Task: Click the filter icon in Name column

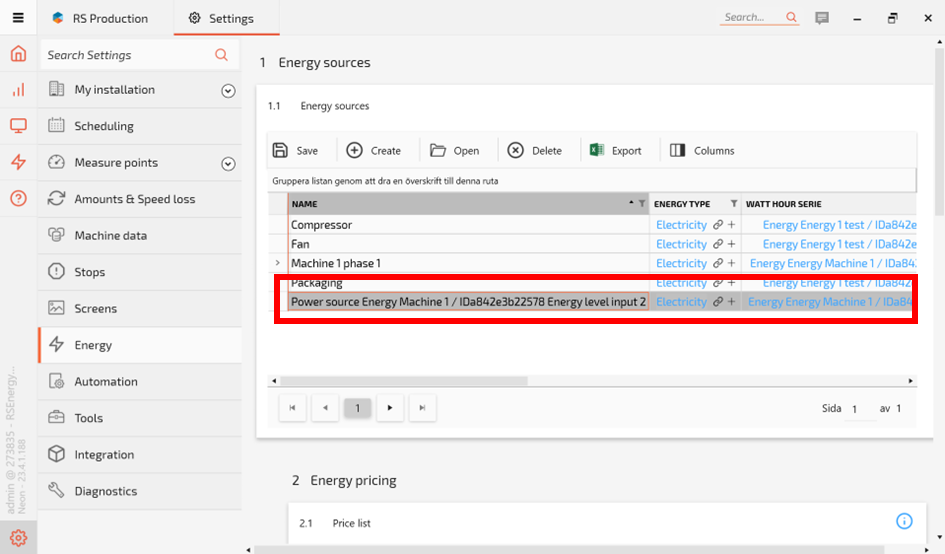Action: tap(642, 204)
